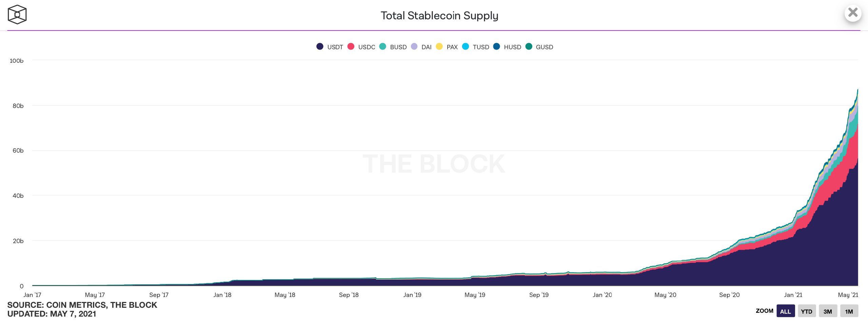Screen dimensions: 868x321
Task: Toggle PAX yellow legend marker
Action: (439, 46)
